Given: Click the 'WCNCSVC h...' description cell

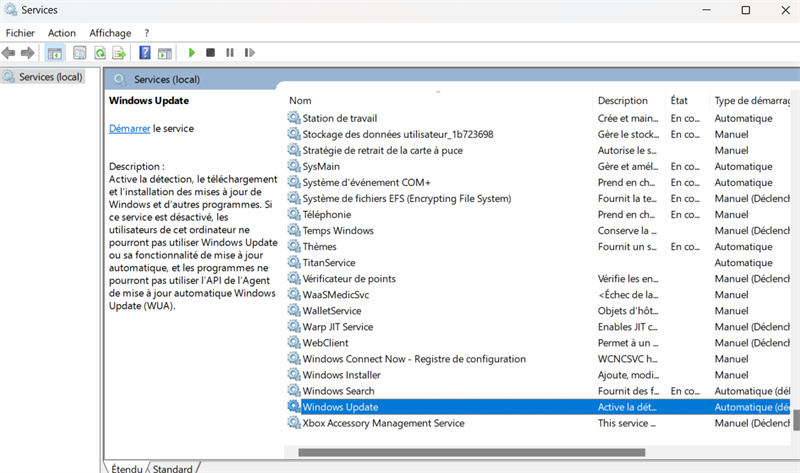Looking at the screenshot, I should click(x=628, y=359).
